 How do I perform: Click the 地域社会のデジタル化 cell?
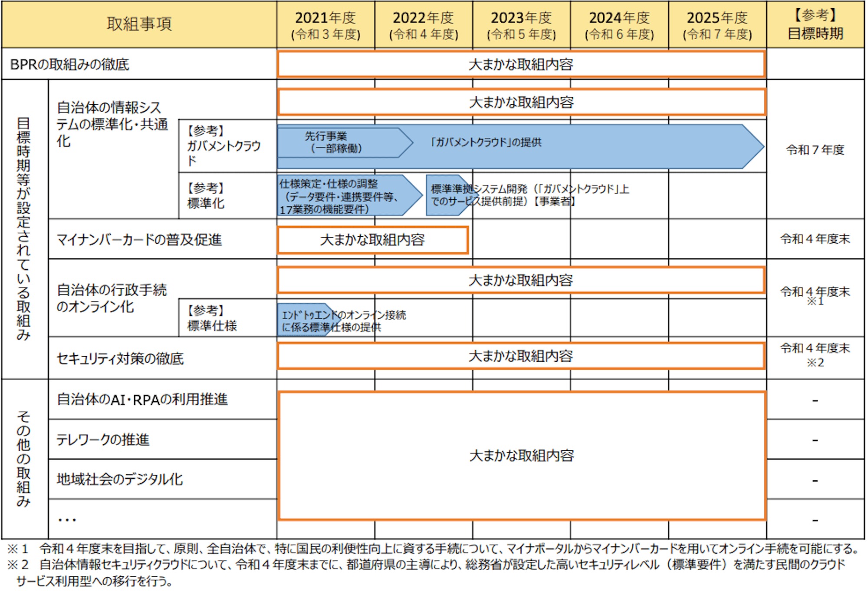tap(120, 480)
